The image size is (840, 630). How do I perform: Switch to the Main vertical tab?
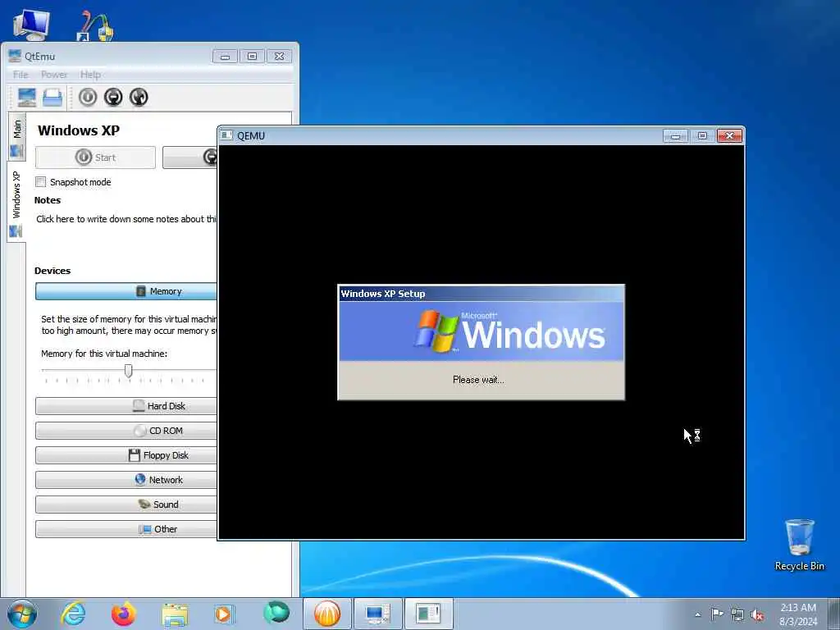16,137
